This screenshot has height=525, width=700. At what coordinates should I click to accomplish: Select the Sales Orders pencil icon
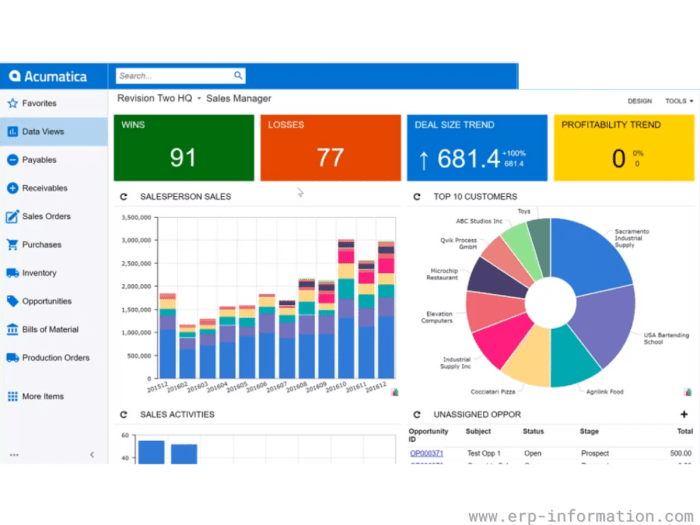point(13,216)
